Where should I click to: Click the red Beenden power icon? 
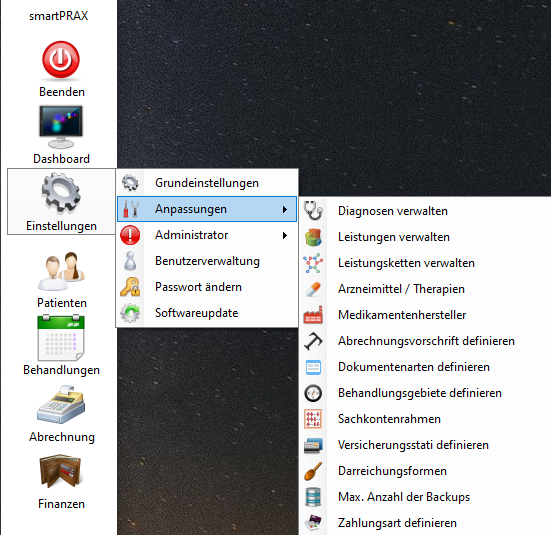point(61,60)
